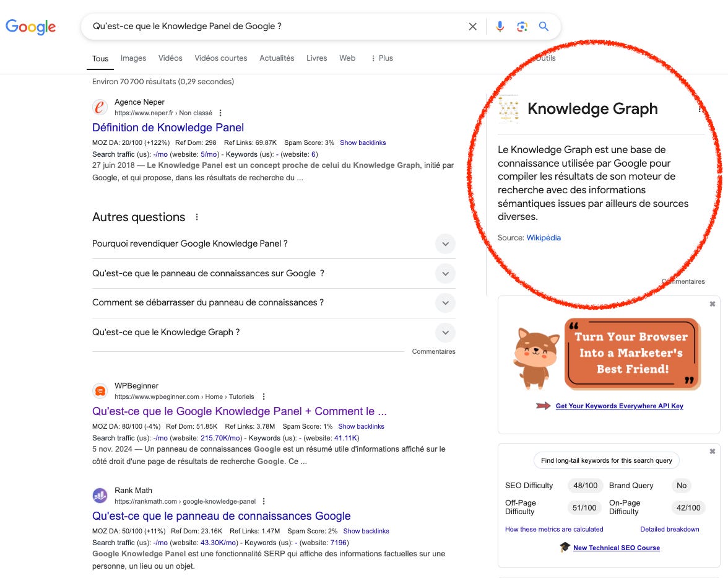This screenshot has height=578, width=728.
Task: Open 'Qu'est-ce que le panneau de connaissances Google'
Action: click(222, 515)
